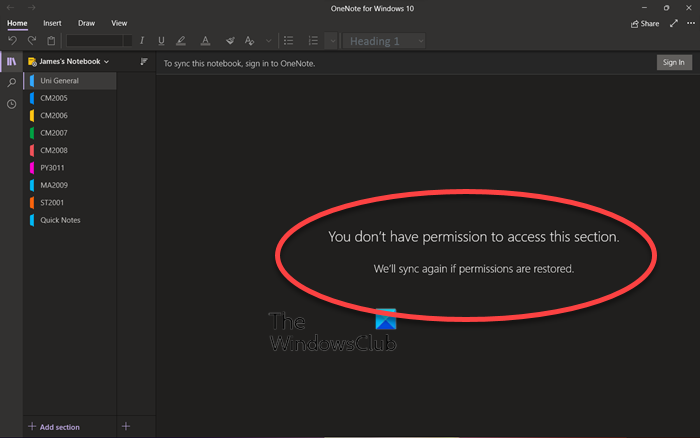Add a new page with plus
The height and width of the screenshot is (438, 700).
point(126,426)
